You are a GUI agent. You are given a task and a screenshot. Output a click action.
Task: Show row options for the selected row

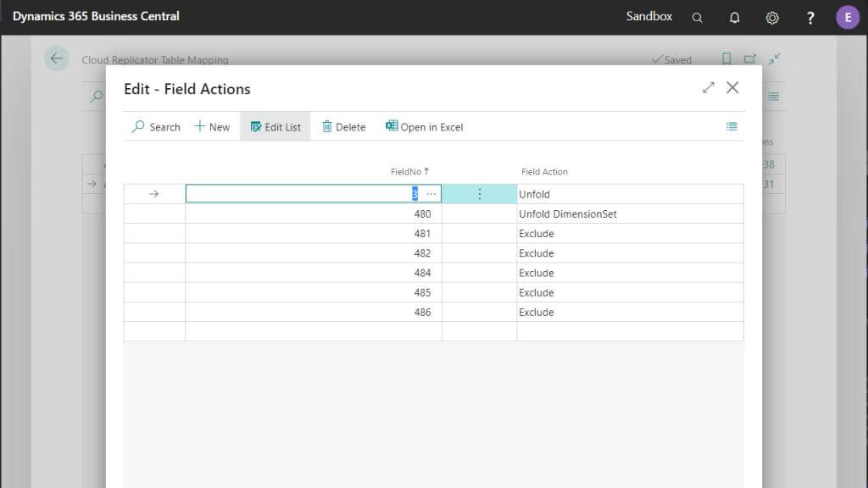(480, 194)
